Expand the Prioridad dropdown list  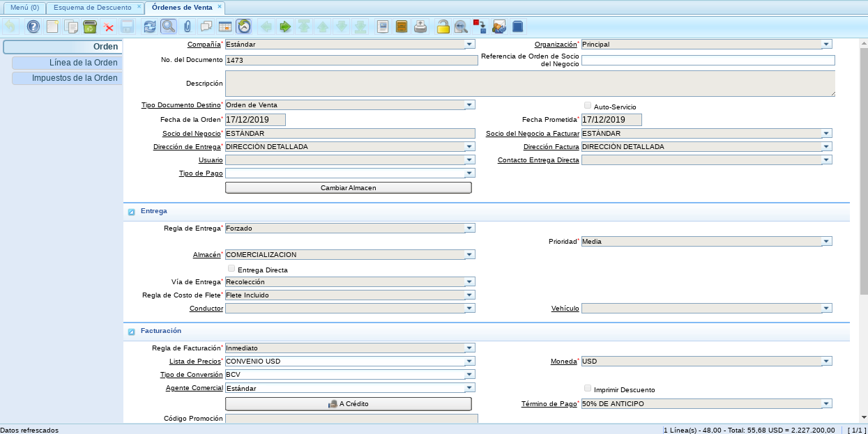point(826,241)
